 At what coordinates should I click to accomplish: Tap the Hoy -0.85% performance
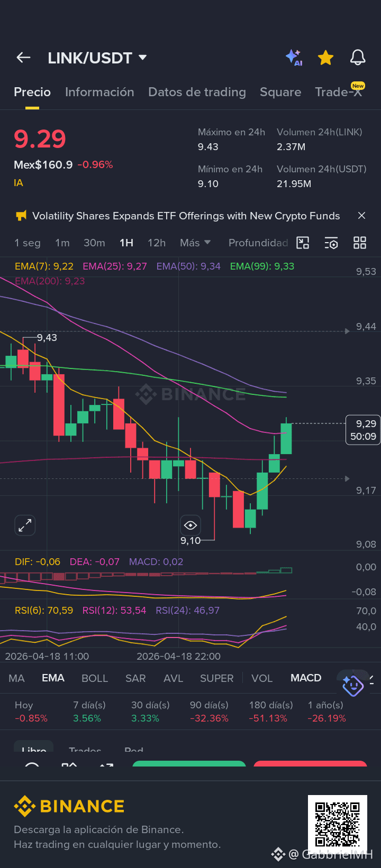pos(31,712)
